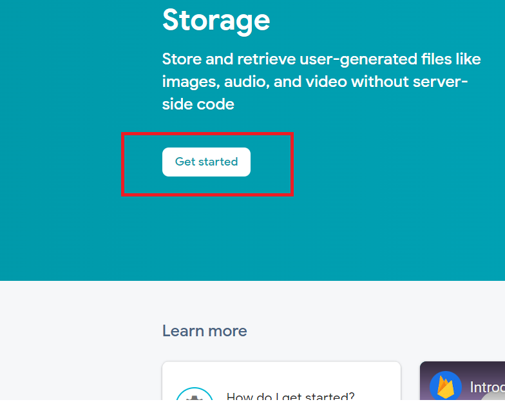This screenshot has width=505, height=420.
Task: Click the "side code" text
Action: click(x=198, y=104)
